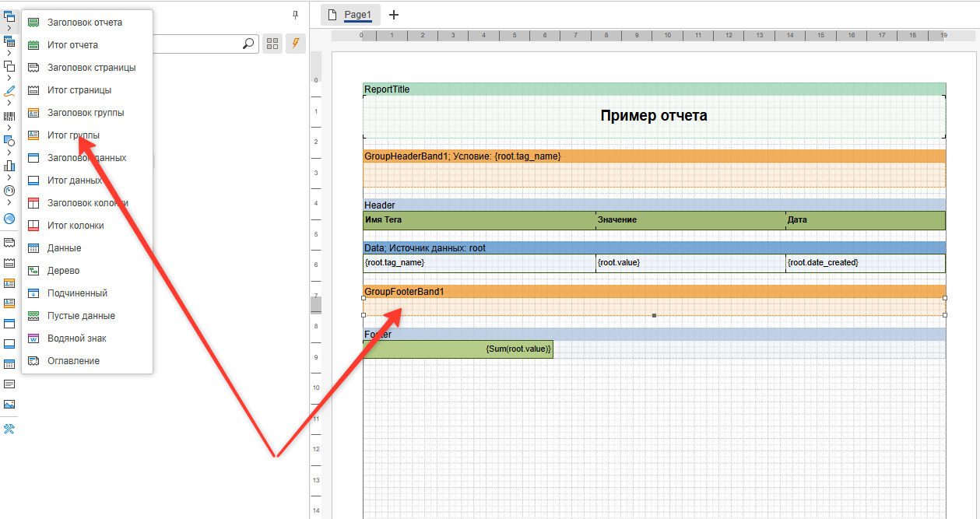Viewport: 980px width, 519px height.
Task: Click the globe map icon
Action: pos(9,219)
